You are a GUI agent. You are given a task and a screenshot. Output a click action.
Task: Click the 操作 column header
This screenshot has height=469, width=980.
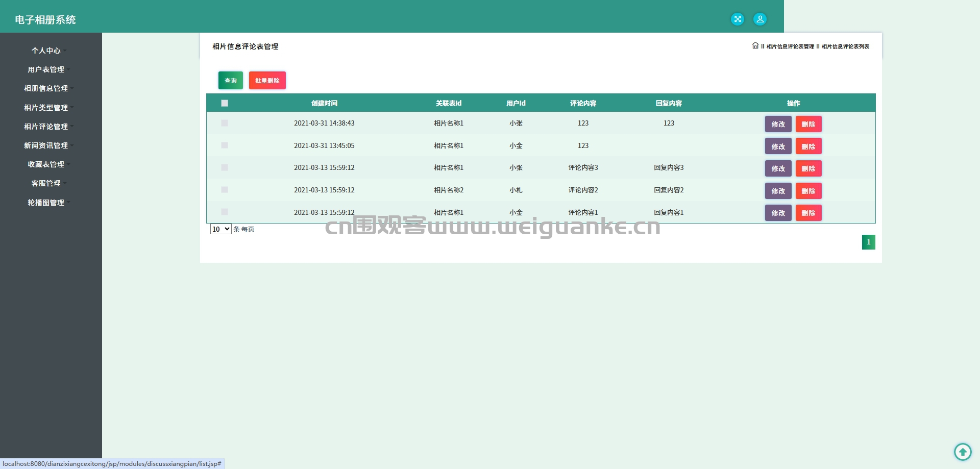coord(794,103)
